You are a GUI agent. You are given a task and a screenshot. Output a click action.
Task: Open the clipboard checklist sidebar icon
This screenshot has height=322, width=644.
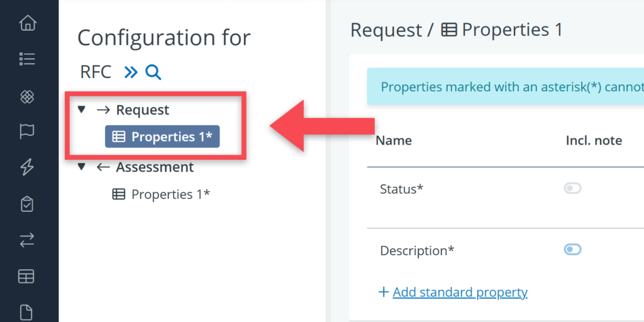pos(27,204)
